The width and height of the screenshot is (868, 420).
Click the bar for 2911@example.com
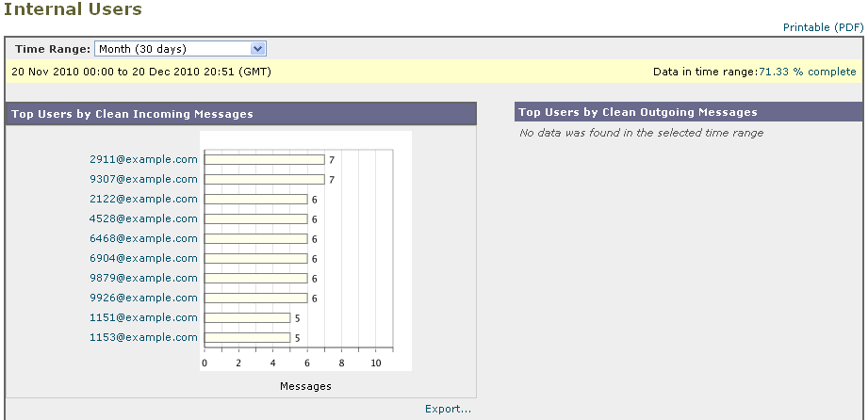[264, 159]
